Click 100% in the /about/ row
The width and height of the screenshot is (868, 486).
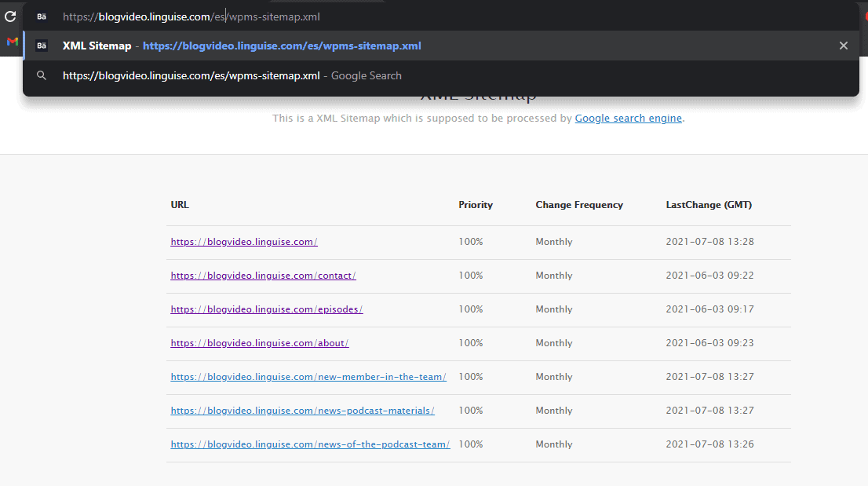pyautogui.click(x=471, y=342)
